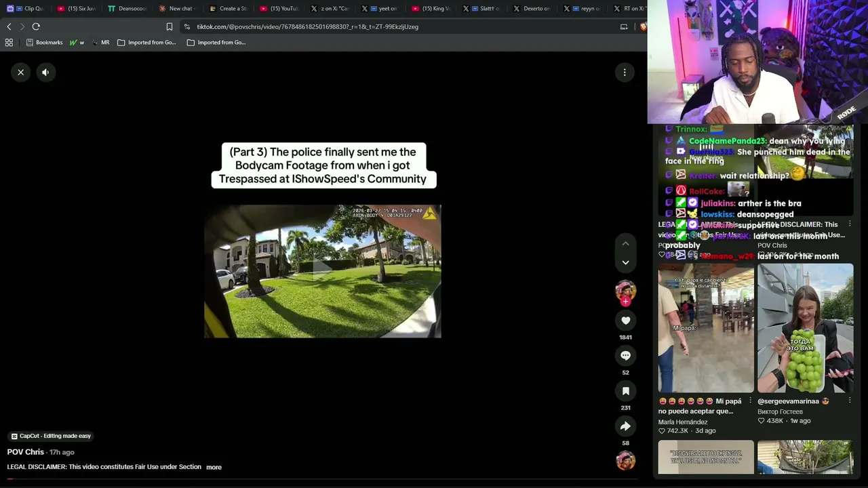
Task: Open comments with the speech bubble icon
Action: [625, 356]
